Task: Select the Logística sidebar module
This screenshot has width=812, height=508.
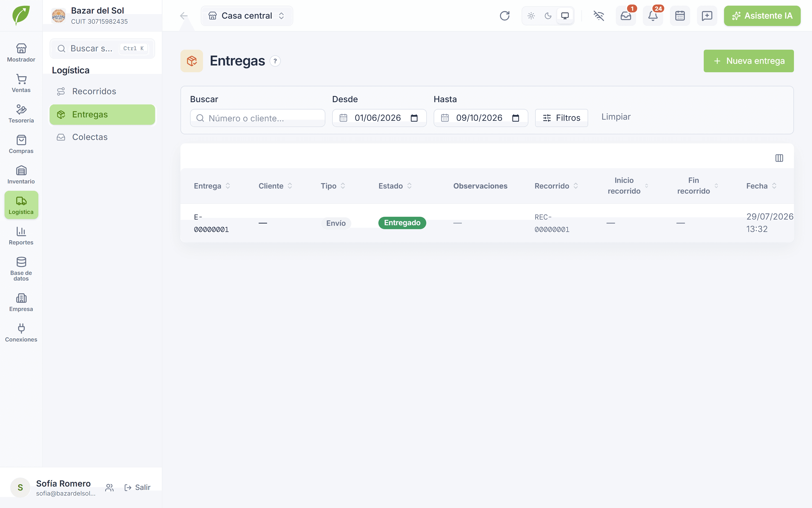Action: point(21,205)
